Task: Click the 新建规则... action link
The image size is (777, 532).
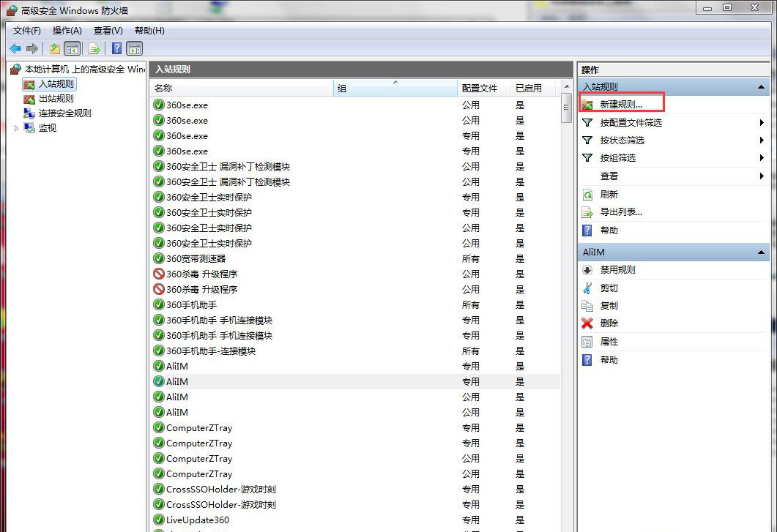Action: tap(621, 105)
